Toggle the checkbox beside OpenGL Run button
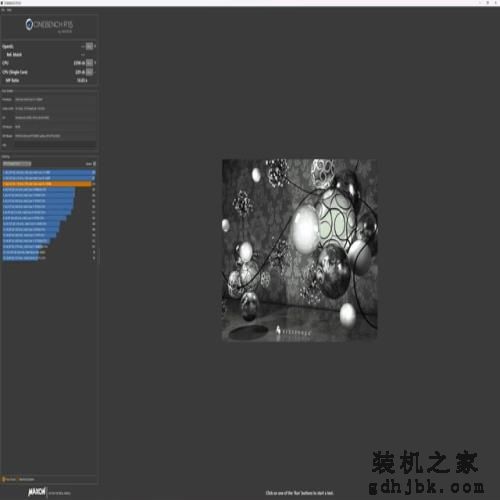Image resolution: width=500 pixels, height=500 pixels. click(95, 46)
